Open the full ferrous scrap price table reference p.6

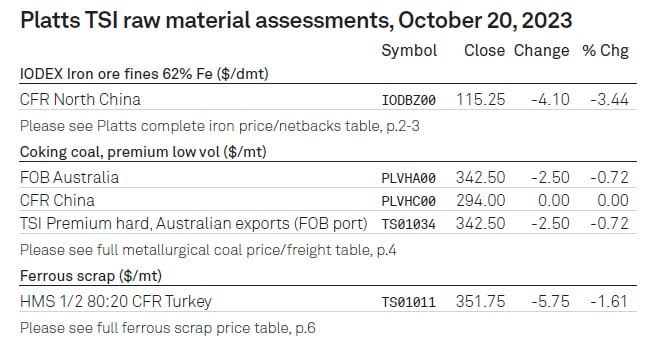coord(167,328)
